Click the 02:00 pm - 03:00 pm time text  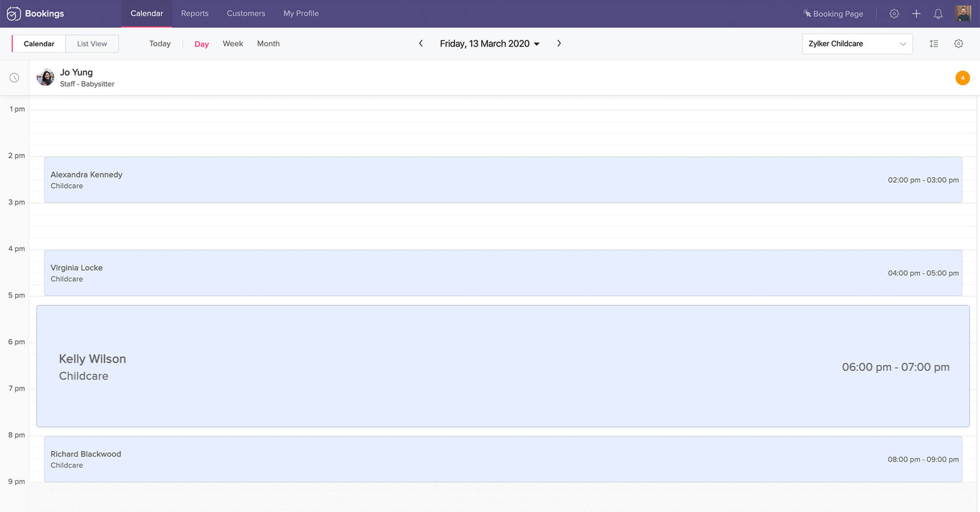pyautogui.click(x=923, y=180)
